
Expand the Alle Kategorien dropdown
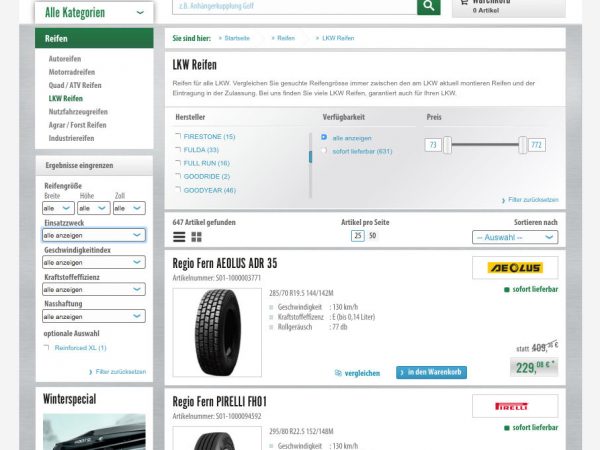94,13
